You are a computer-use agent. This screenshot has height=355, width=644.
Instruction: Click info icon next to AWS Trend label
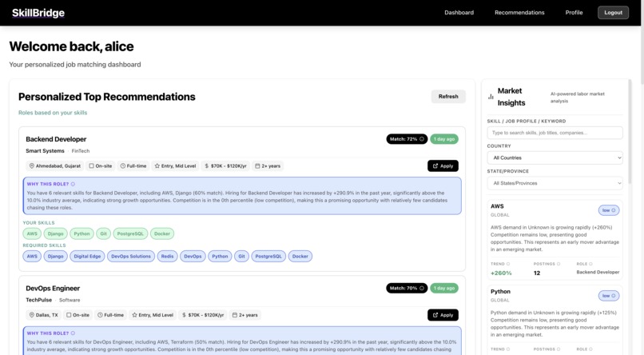tap(508, 264)
